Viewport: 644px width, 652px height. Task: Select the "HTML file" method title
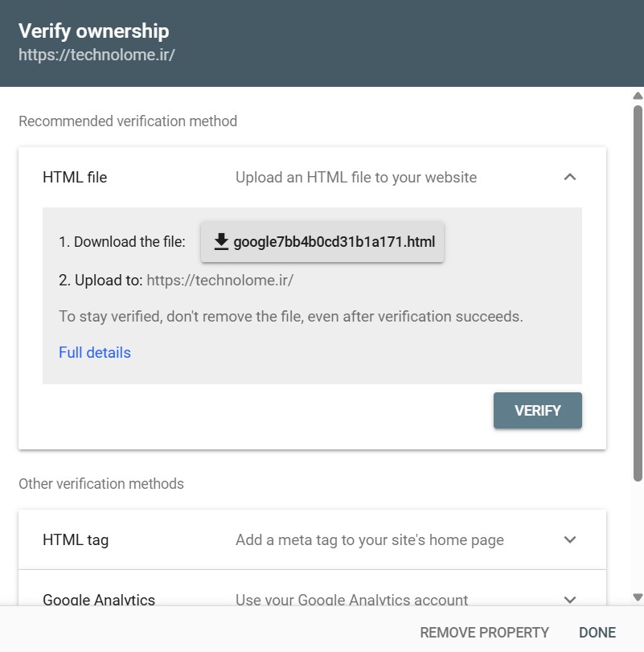pyautogui.click(x=75, y=178)
